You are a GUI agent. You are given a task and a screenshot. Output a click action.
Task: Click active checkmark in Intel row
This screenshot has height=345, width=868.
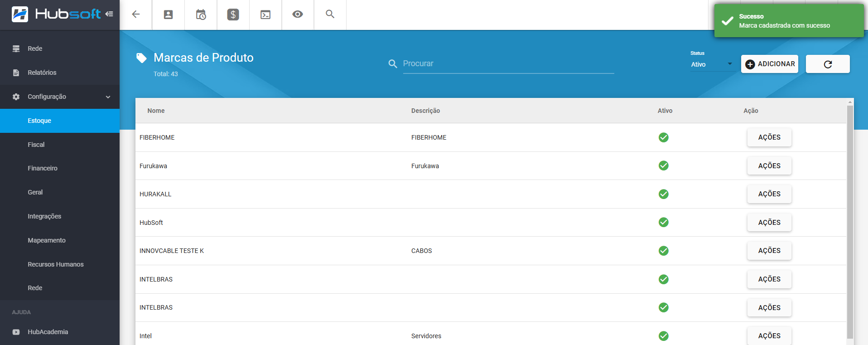pos(664,336)
